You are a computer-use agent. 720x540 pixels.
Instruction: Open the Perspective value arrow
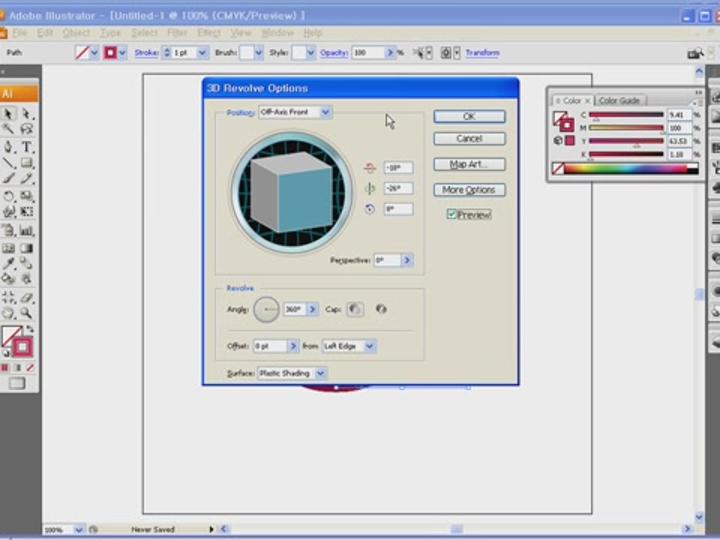[x=407, y=260]
